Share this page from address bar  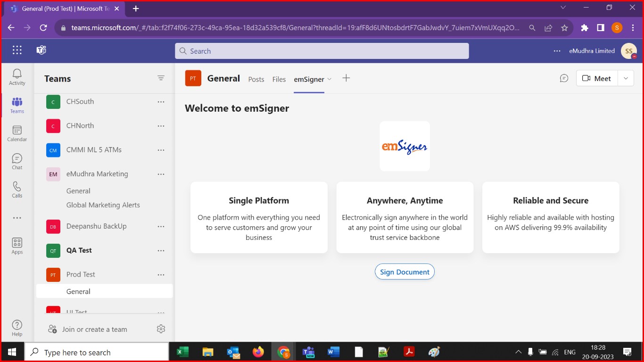pyautogui.click(x=548, y=28)
